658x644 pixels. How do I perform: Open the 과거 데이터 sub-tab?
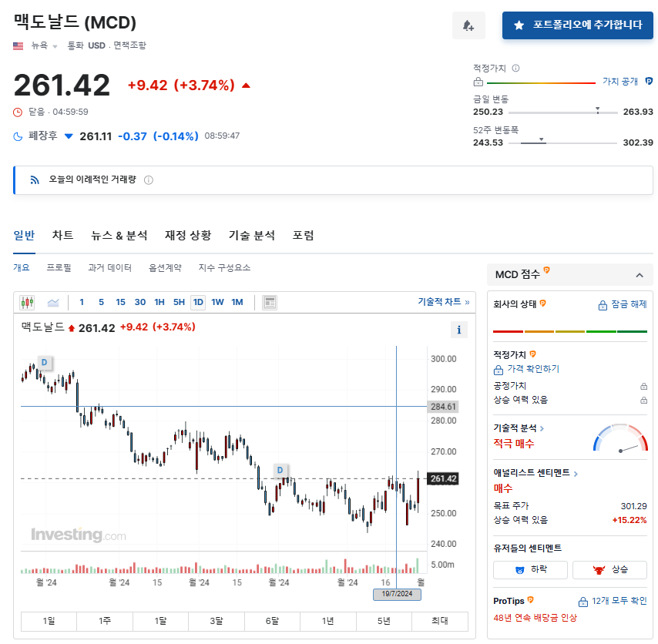pos(109,267)
